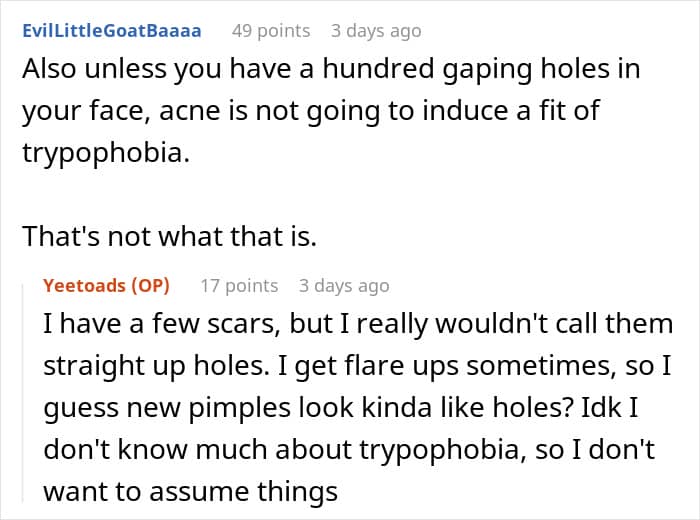
Task: Click the 49 points score
Action: pos(271,31)
